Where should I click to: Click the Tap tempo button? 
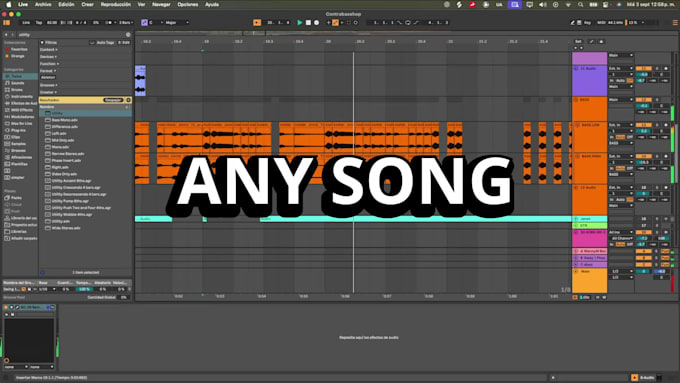pos(39,23)
